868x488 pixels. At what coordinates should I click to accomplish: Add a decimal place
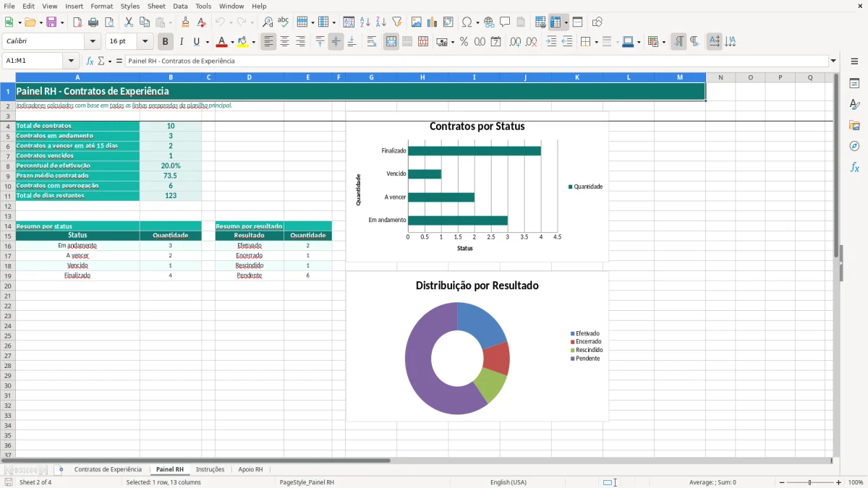(x=515, y=42)
